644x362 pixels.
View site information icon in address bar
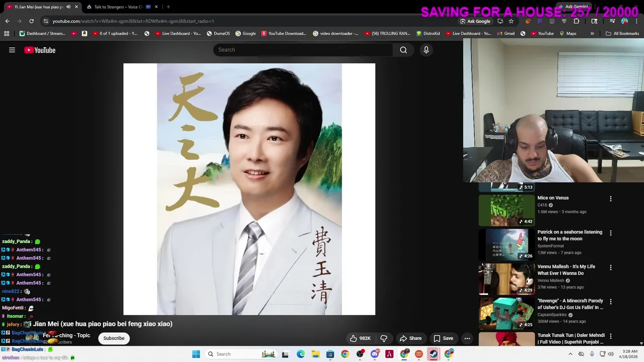46,21
